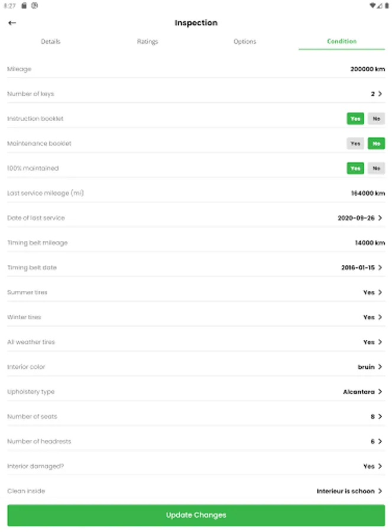Set Maintenance booklet to Yes

tap(355, 144)
